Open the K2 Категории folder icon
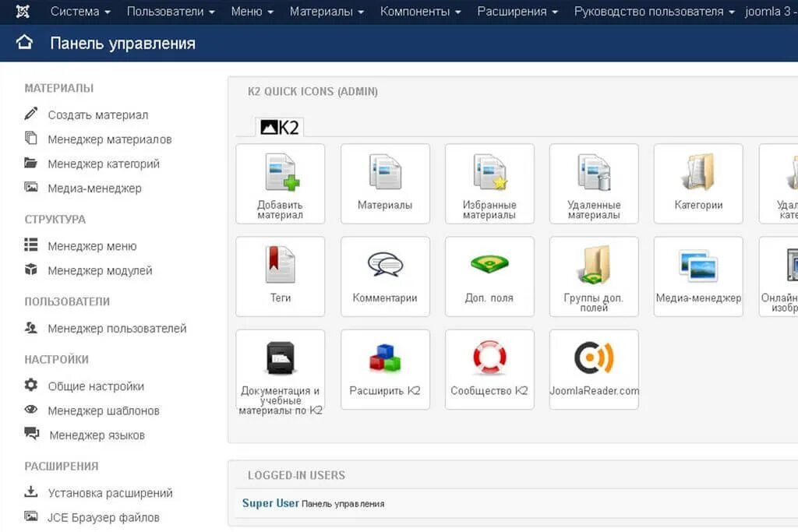 click(x=698, y=184)
